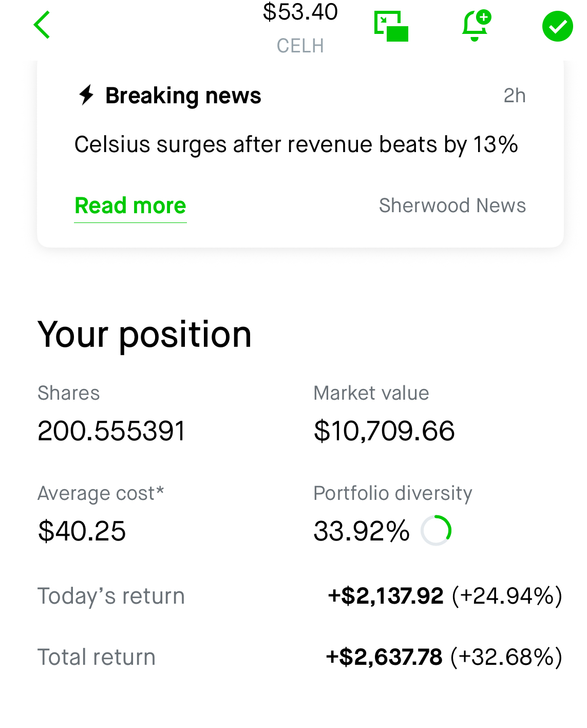The image size is (587, 728).
Task: Add a price alert with the bell icon
Action: [476, 25]
